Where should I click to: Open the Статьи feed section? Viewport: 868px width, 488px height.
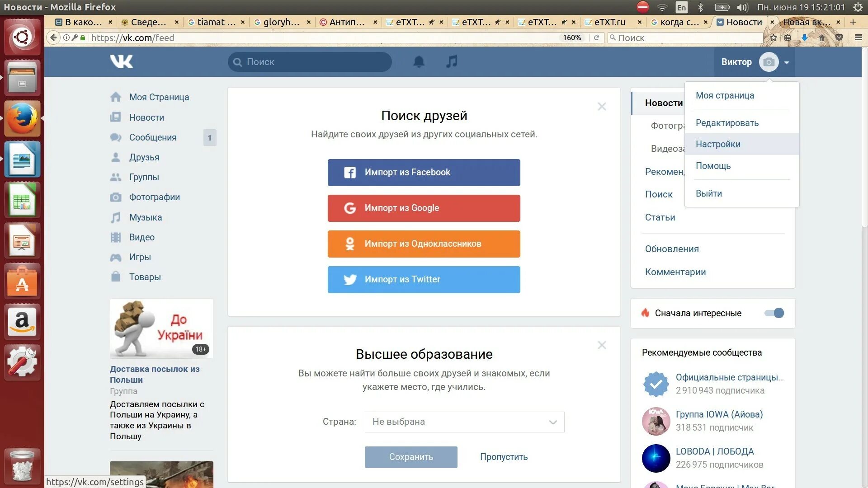pos(660,217)
